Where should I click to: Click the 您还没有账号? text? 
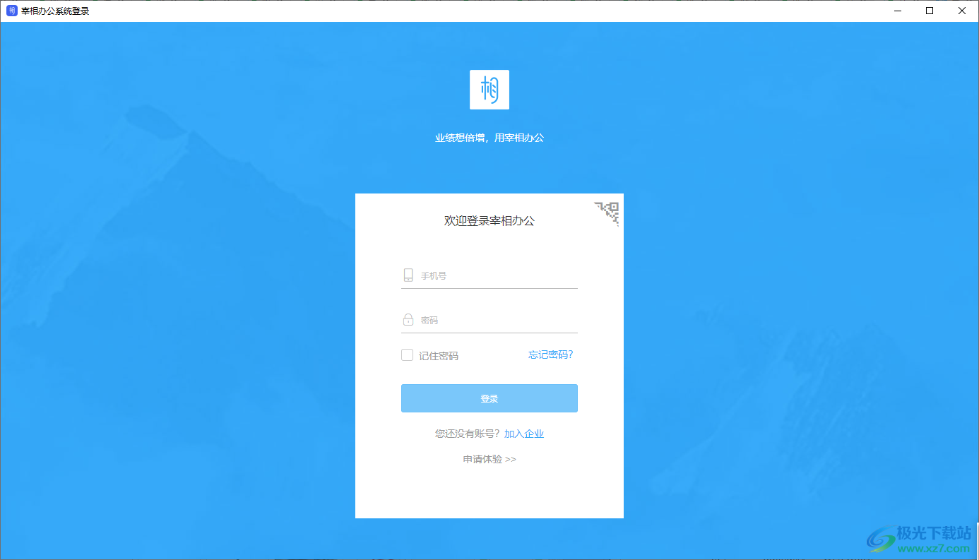tap(468, 434)
